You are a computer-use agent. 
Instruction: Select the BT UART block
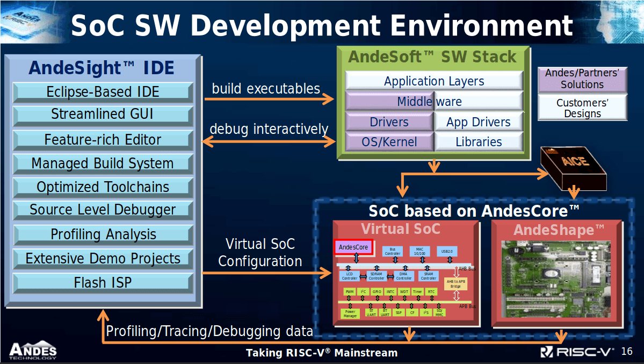click(385, 313)
